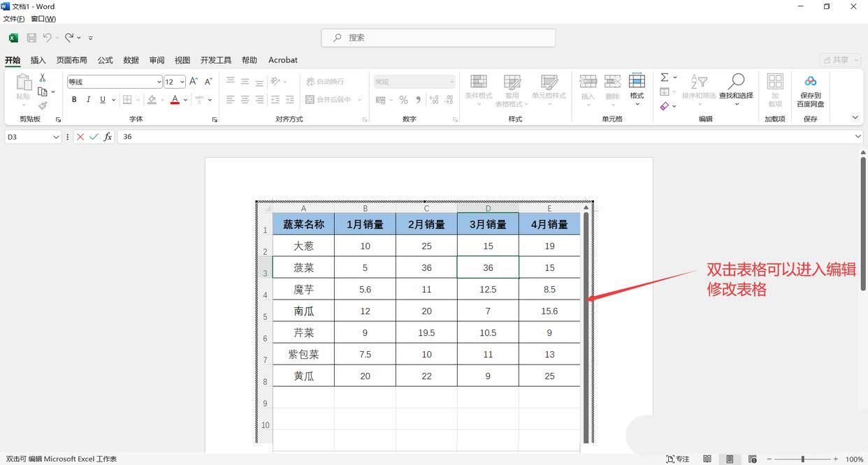Click the AutoSum sigma icon
868x465 pixels.
point(665,77)
